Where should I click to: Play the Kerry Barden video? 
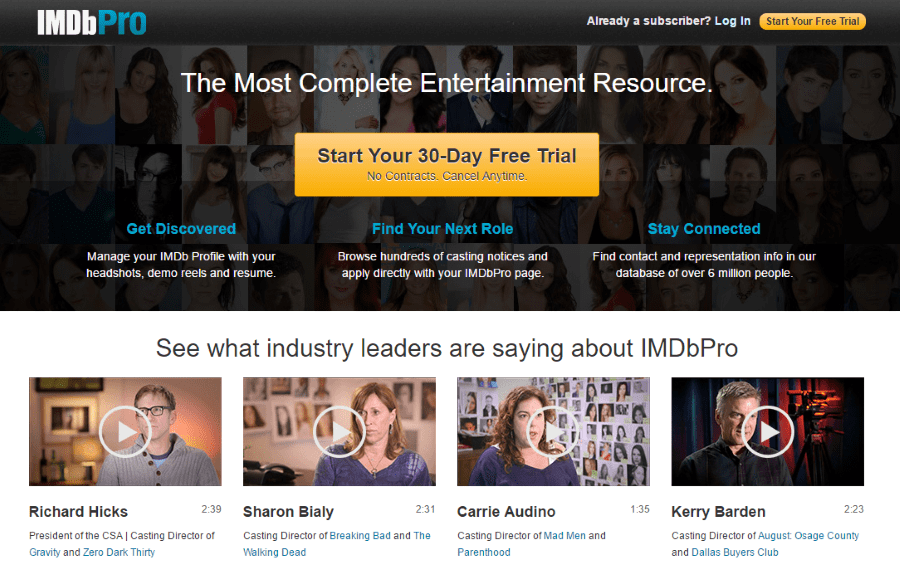(x=767, y=432)
